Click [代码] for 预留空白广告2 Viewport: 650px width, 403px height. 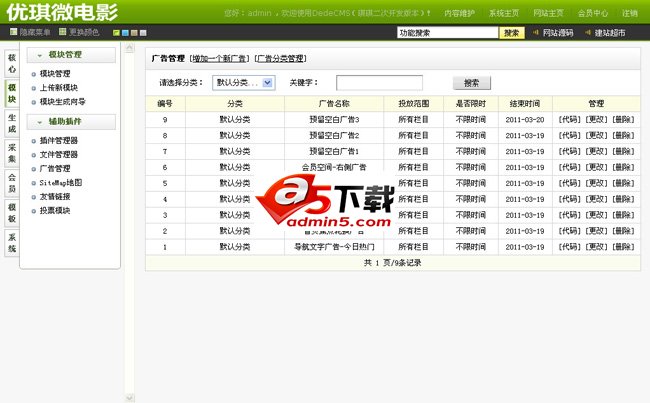coord(569,136)
